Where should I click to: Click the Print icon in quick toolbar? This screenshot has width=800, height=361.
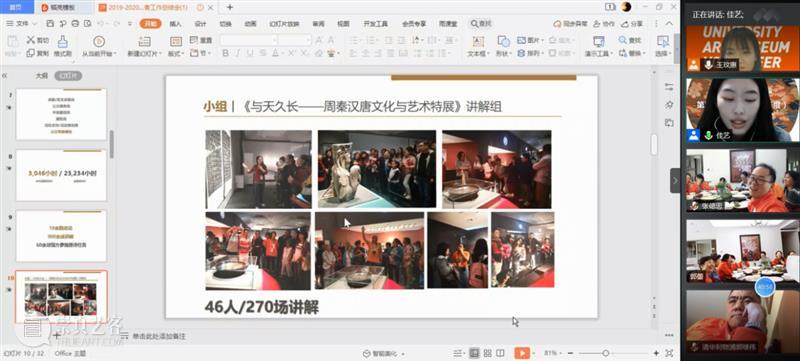click(x=76, y=23)
